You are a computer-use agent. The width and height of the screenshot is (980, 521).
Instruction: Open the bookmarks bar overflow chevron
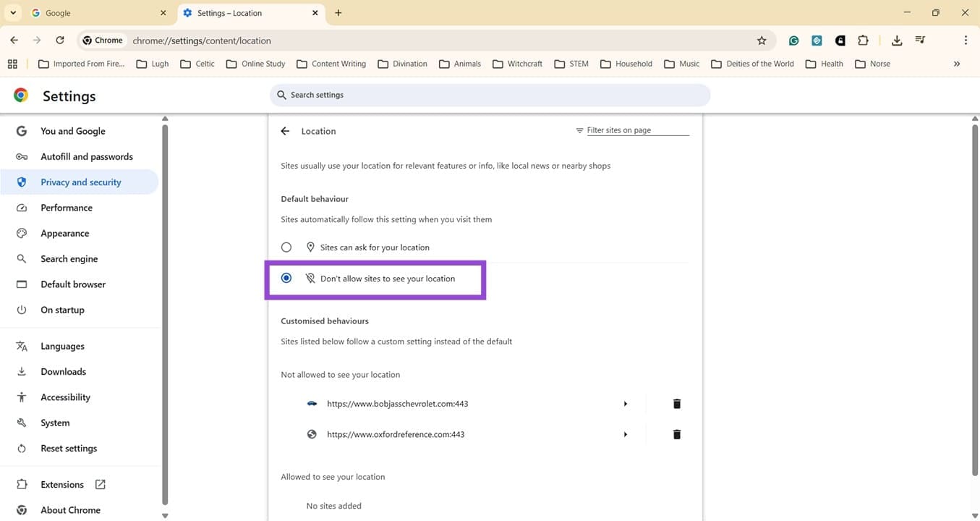click(956, 64)
